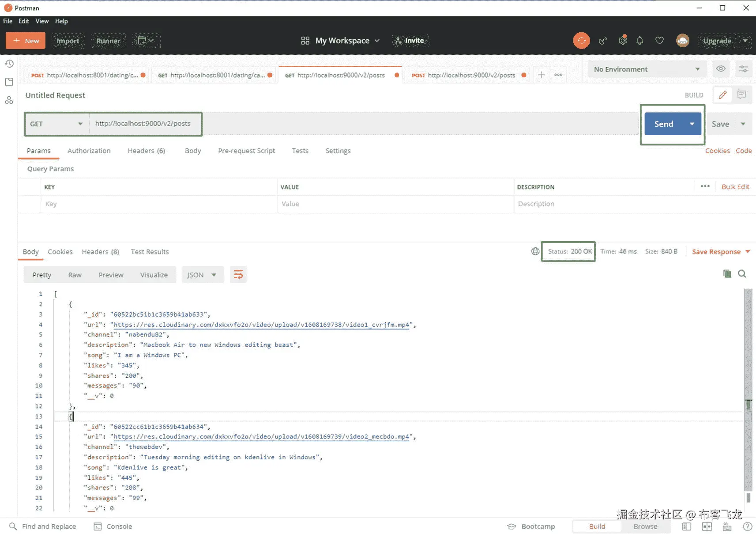Click the query param Key field
The height and width of the screenshot is (534, 756).
[159, 204]
